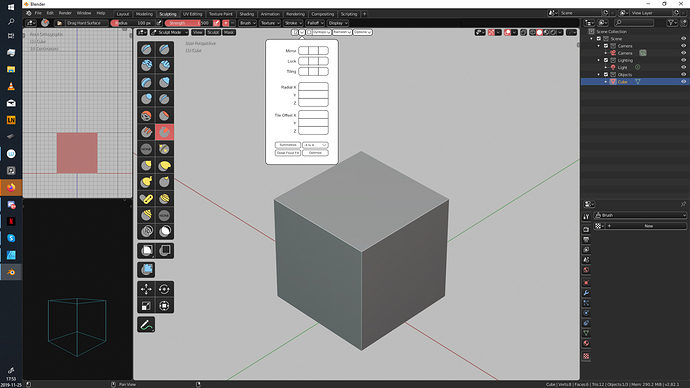Select the Draw sculpt brush
Image resolution: width=690 pixels, height=388 pixels.
click(146, 49)
